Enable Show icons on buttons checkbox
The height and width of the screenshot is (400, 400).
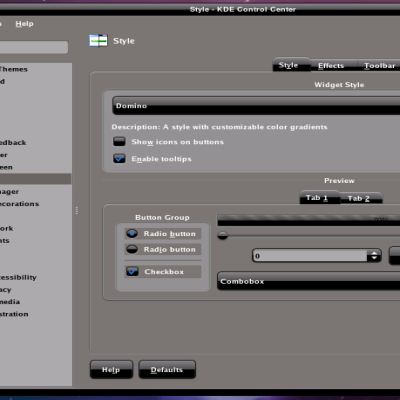tap(119, 142)
